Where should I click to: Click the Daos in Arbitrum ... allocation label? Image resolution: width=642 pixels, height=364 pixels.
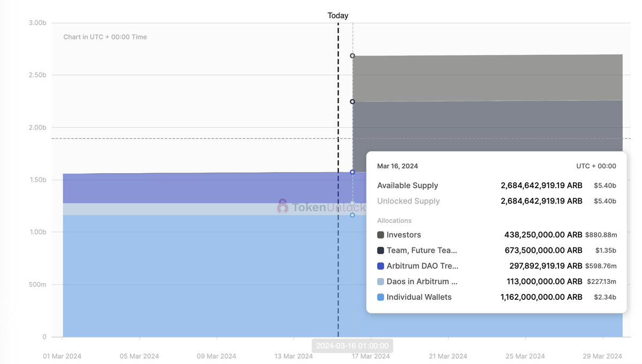pos(422,281)
